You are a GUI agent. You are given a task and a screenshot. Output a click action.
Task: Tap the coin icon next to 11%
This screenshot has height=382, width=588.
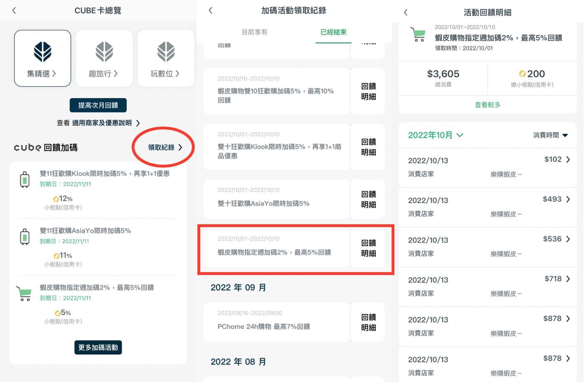point(56,256)
